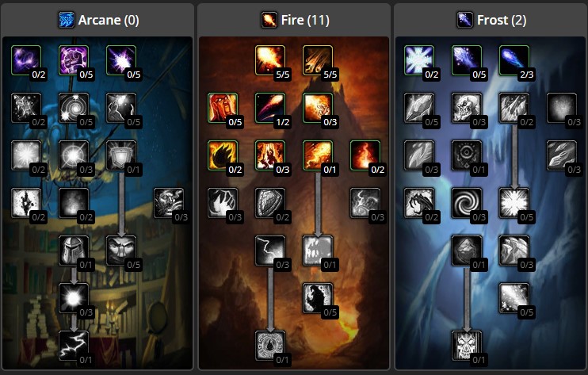Viewport: 588px width, 375px height.
Task: Add a point to Elemental Precision (2/3)
Action: (x=514, y=60)
